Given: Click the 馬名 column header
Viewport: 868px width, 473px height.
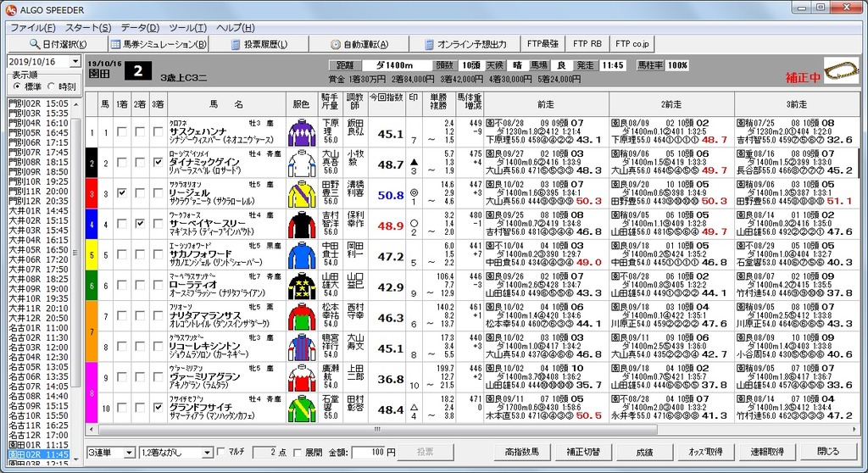Looking at the screenshot, I should coord(226,103).
